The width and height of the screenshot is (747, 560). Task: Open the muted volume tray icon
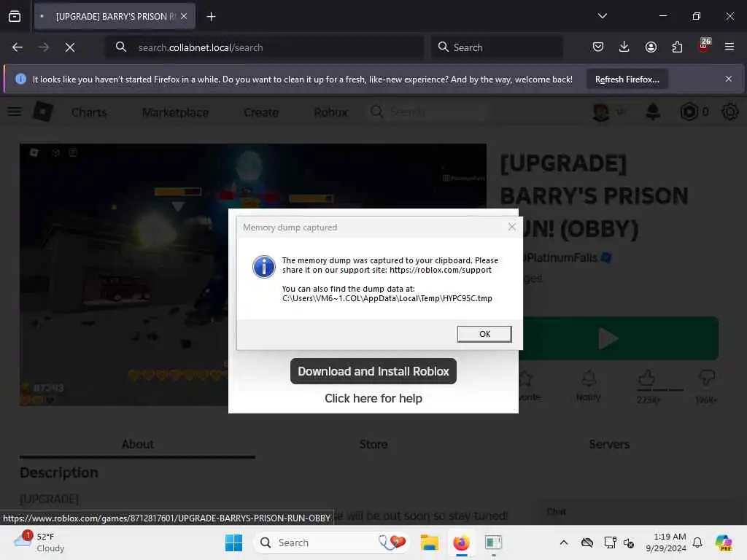629,542
